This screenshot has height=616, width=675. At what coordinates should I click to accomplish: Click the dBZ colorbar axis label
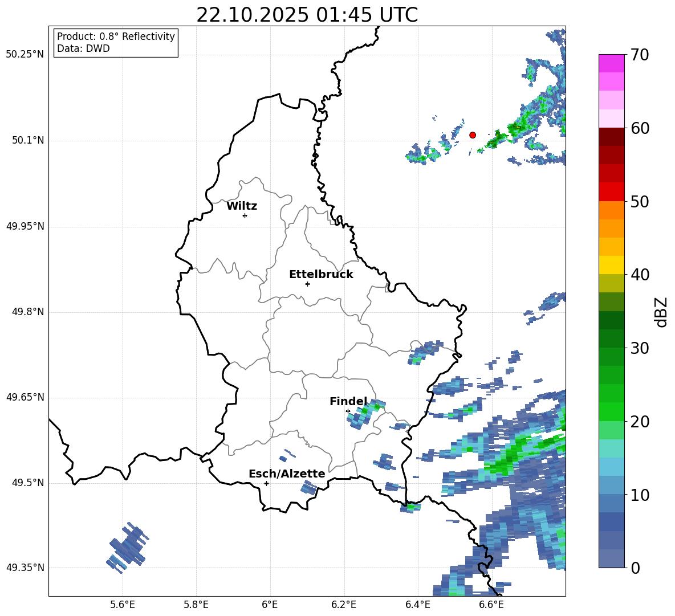pyautogui.click(x=662, y=312)
